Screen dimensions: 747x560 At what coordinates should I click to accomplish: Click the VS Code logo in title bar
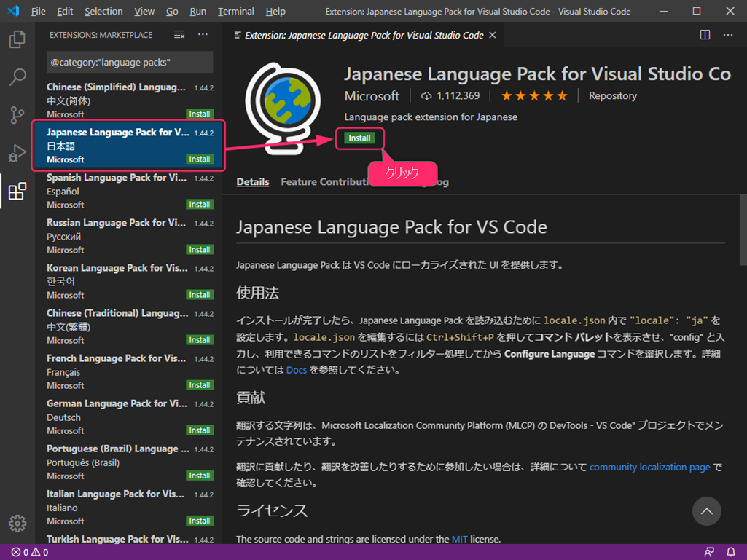(13, 11)
